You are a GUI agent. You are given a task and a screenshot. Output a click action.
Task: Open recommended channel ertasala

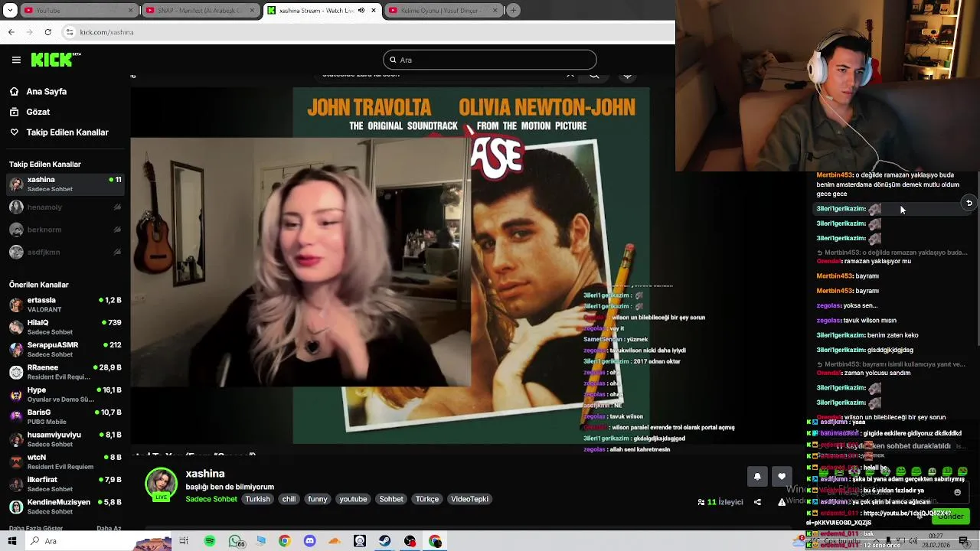(x=65, y=305)
